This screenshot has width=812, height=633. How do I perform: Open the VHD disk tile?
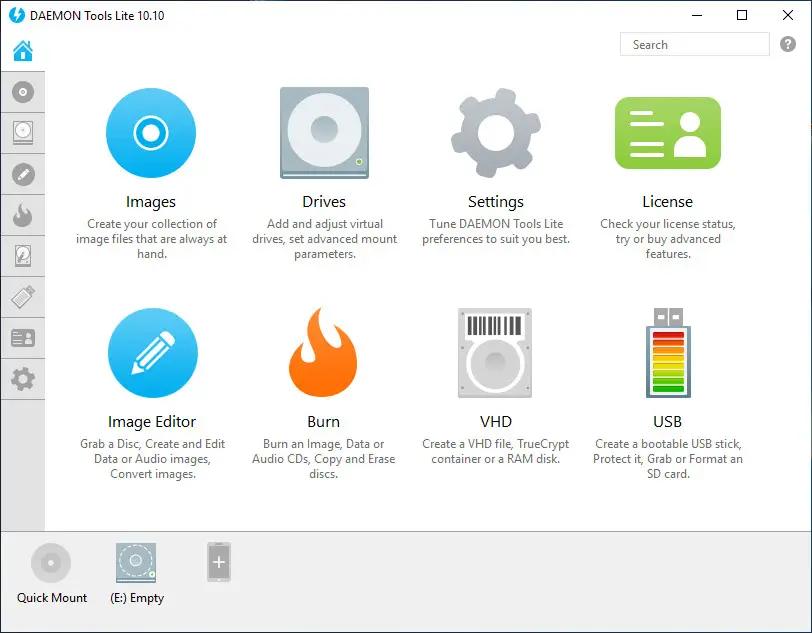495,353
